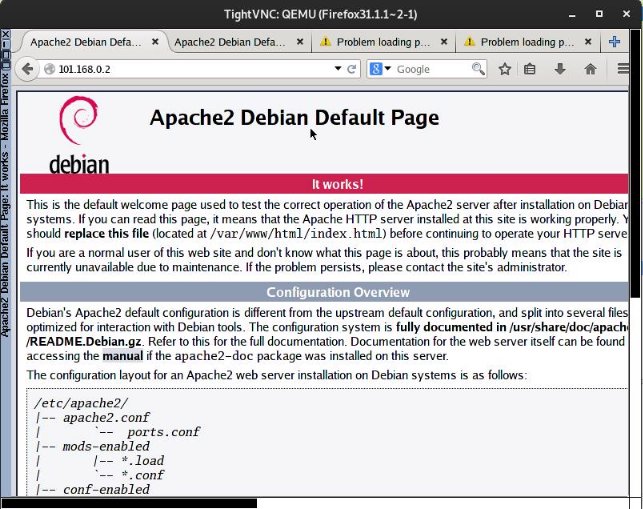
Task: Show bookmarks list icon
Action: click(530, 69)
